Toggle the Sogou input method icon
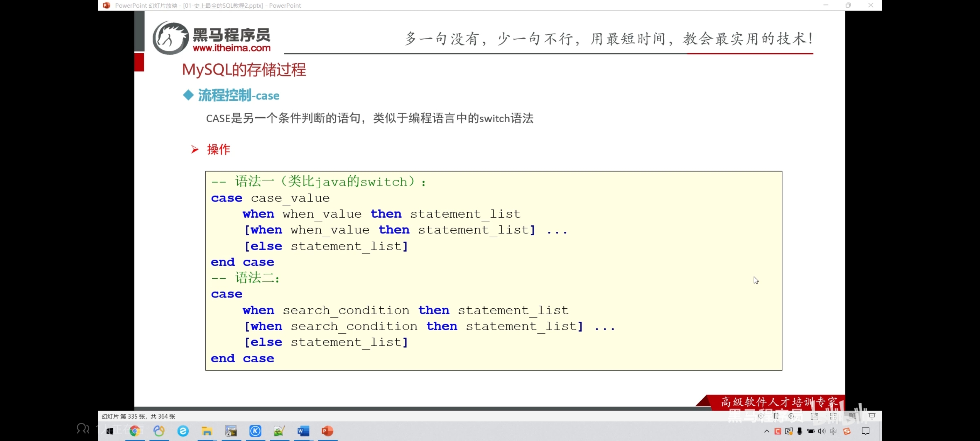 click(x=847, y=431)
